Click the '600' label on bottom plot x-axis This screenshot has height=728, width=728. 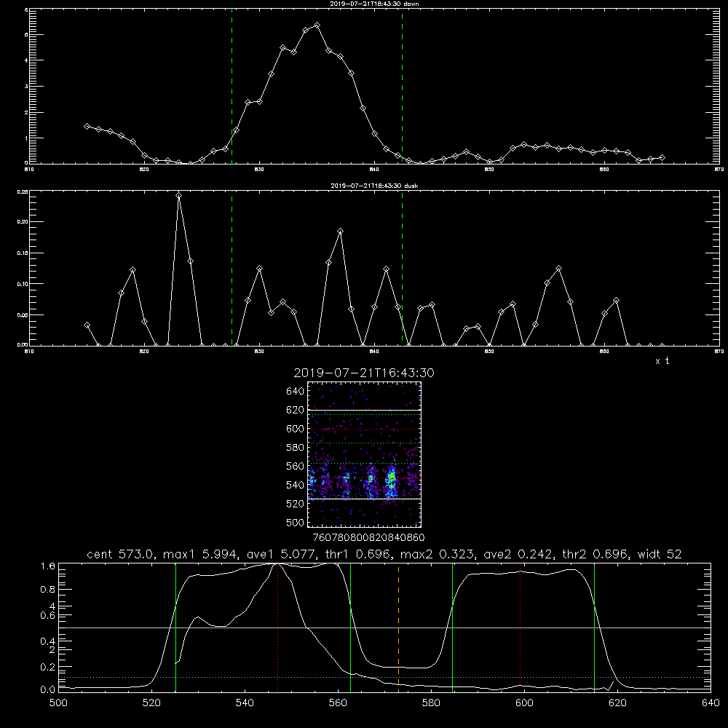pyautogui.click(x=525, y=703)
